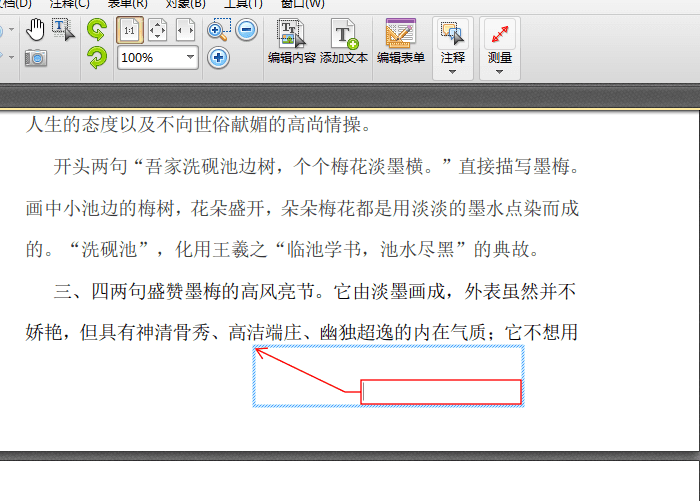Viewport: 700px width, 501px height.
Task: Rotate the view with the upper green arrow
Action: point(97,29)
